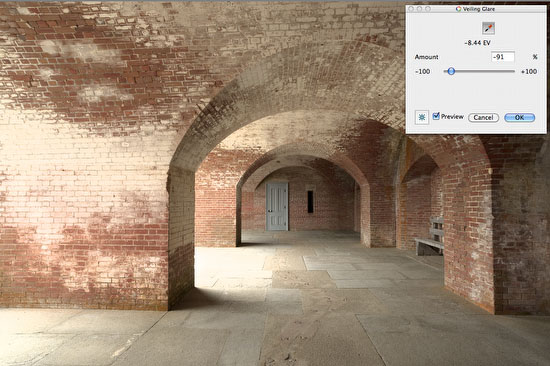
Task: Select the eyedropper sampling tool
Action: tap(488, 28)
